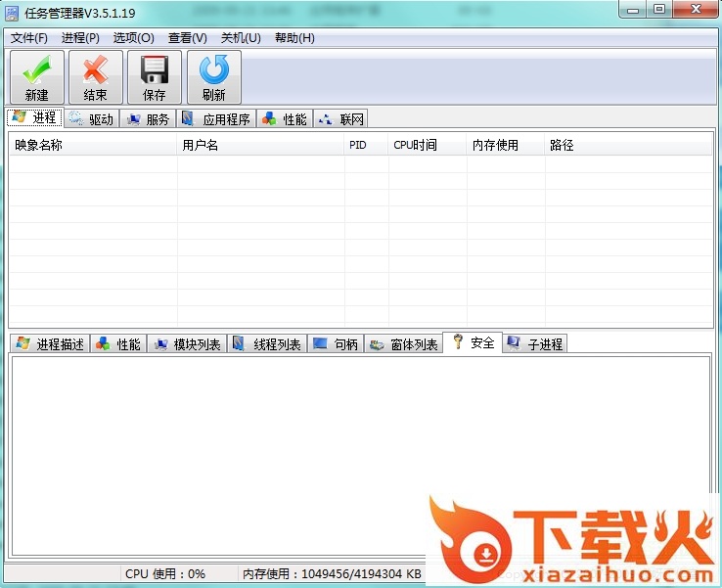Image resolution: width=722 pixels, height=588 pixels.
Task: Select the 子进程 tab
Action: (535, 344)
